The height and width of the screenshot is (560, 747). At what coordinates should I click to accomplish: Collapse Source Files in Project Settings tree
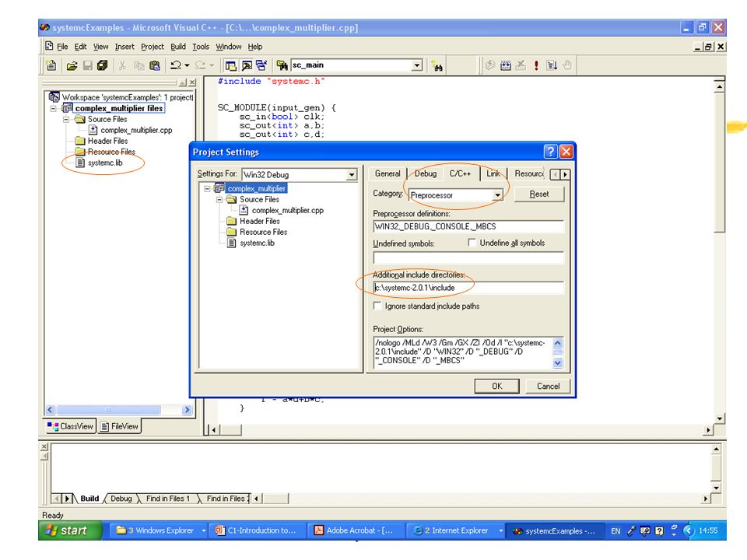[x=219, y=200]
